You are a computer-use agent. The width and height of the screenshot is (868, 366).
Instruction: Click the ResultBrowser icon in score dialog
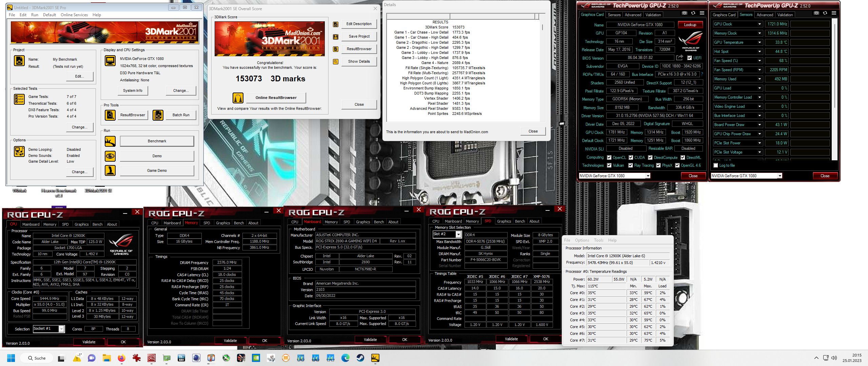pyautogui.click(x=335, y=49)
